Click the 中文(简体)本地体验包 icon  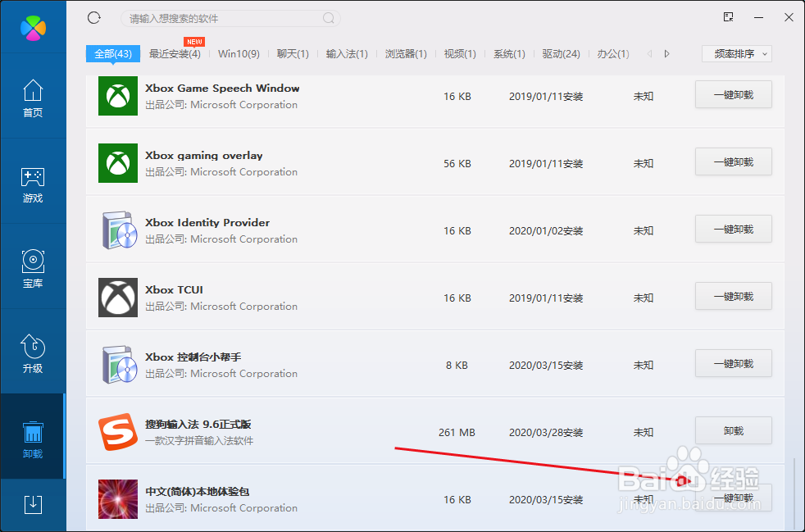click(x=118, y=499)
